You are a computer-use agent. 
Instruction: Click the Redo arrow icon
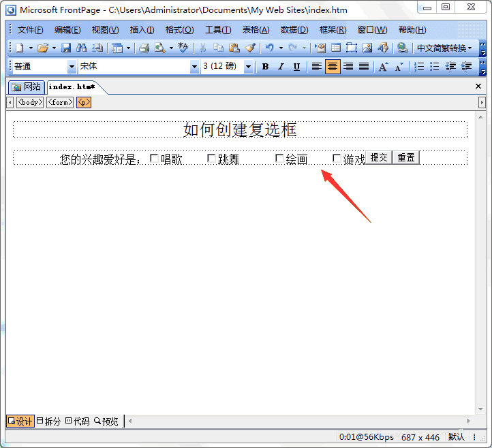[293, 48]
